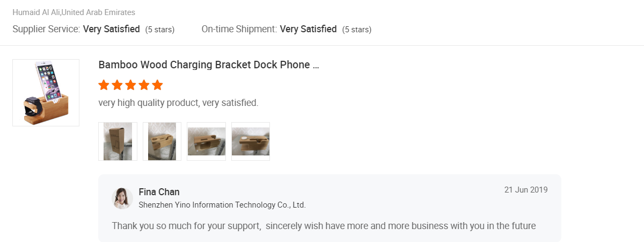Image resolution: width=644 pixels, height=242 pixels.
Task: Click the second orange rating star
Action: tap(117, 85)
